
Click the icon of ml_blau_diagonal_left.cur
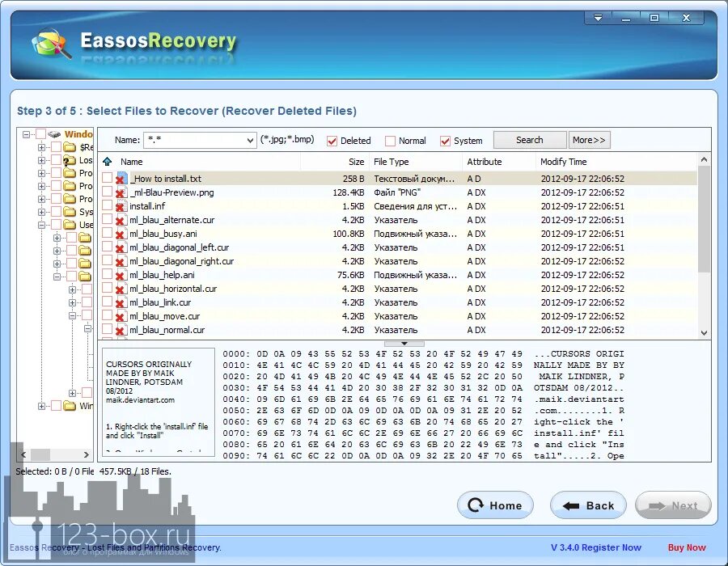[121, 247]
